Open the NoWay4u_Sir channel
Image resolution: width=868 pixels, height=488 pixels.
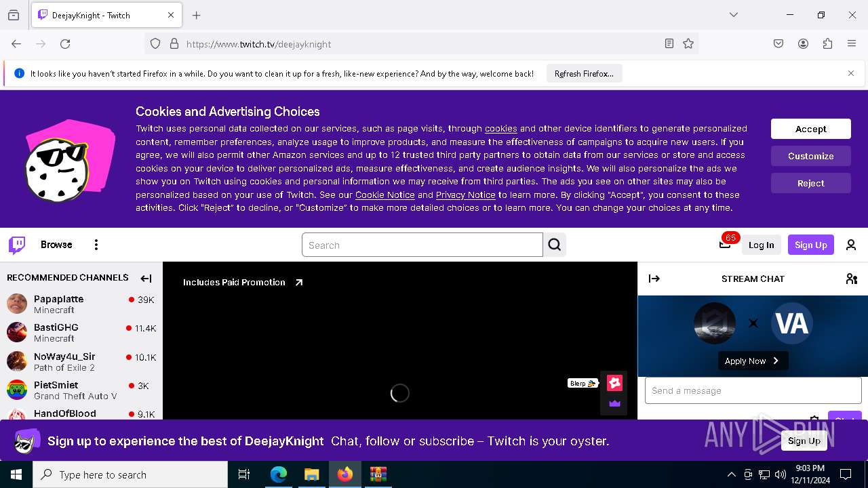(81, 361)
